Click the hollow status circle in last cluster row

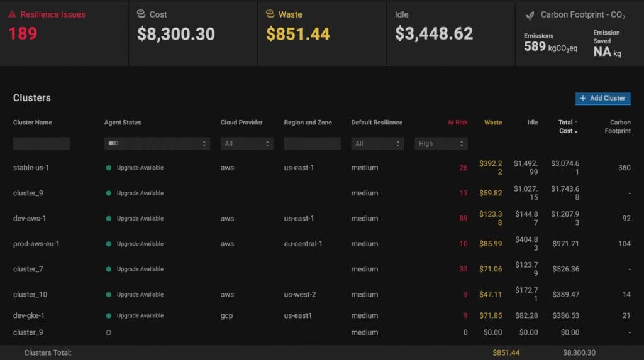pyautogui.click(x=109, y=332)
